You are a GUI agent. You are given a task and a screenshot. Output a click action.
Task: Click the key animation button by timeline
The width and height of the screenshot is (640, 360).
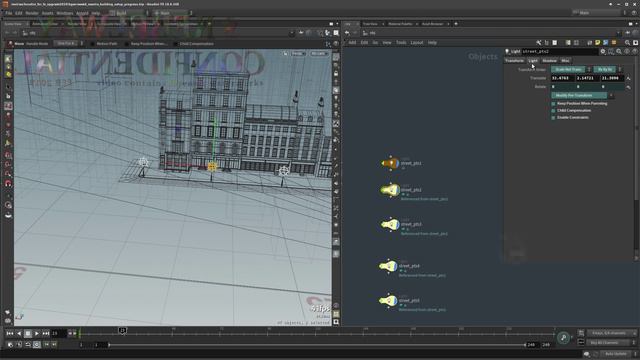point(563,338)
